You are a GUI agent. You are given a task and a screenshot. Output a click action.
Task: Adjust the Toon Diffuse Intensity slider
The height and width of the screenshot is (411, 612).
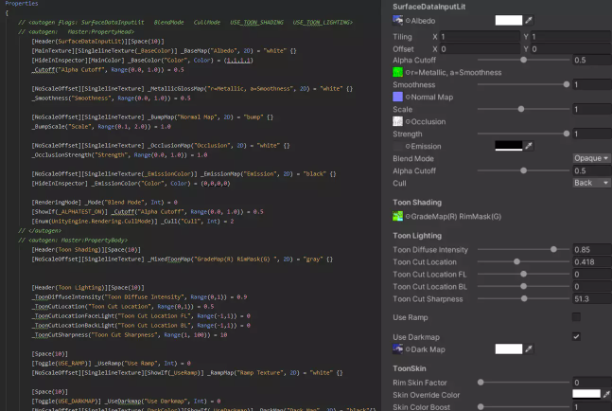(523, 249)
